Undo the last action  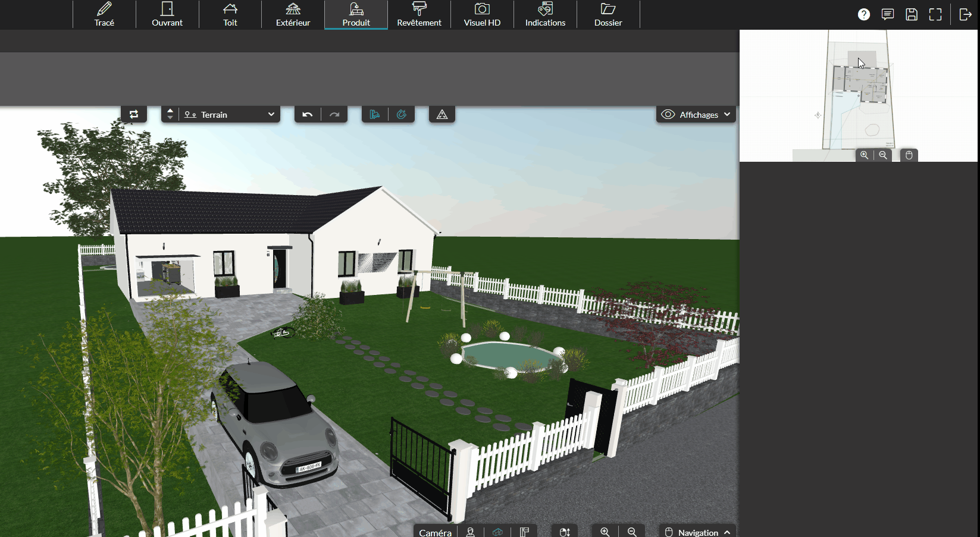tap(308, 115)
